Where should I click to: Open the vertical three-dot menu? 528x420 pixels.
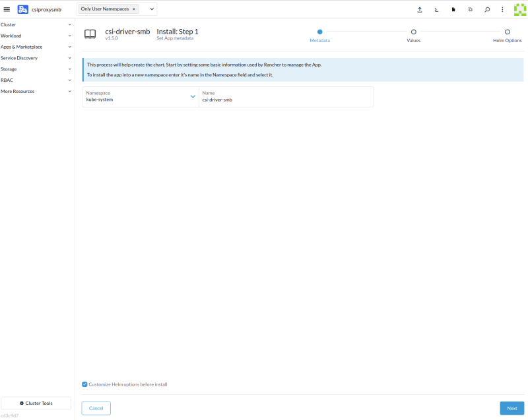502,10
